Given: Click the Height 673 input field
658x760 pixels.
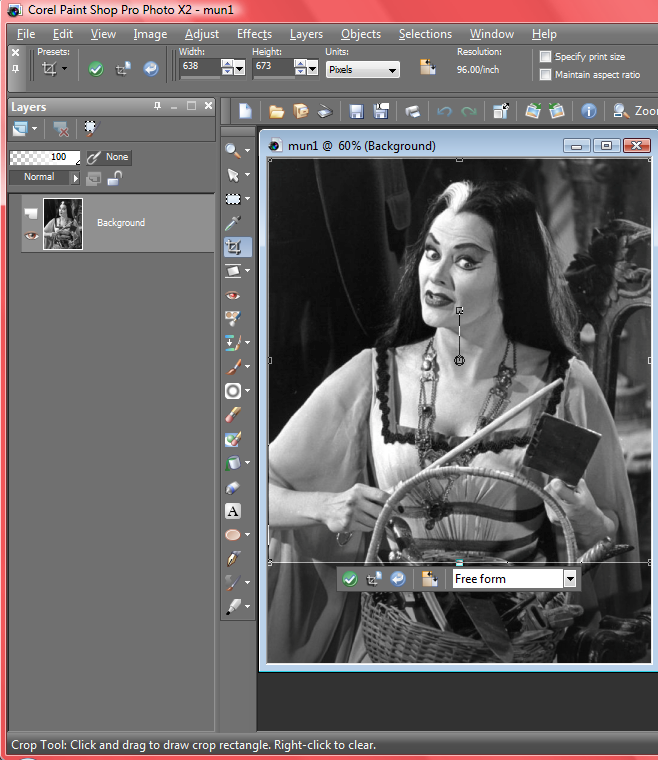Looking at the screenshot, I should (273, 66).
